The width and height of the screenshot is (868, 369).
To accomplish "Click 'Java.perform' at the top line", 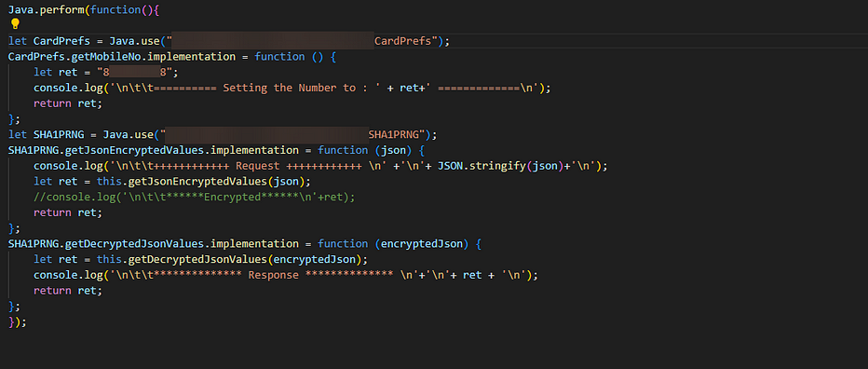I will (46, 10).
